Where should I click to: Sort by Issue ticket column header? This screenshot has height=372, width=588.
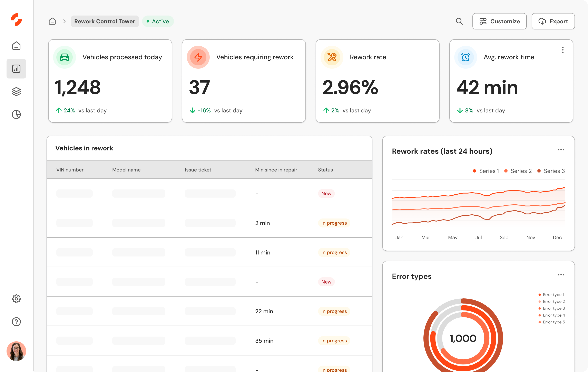point(198,170)
